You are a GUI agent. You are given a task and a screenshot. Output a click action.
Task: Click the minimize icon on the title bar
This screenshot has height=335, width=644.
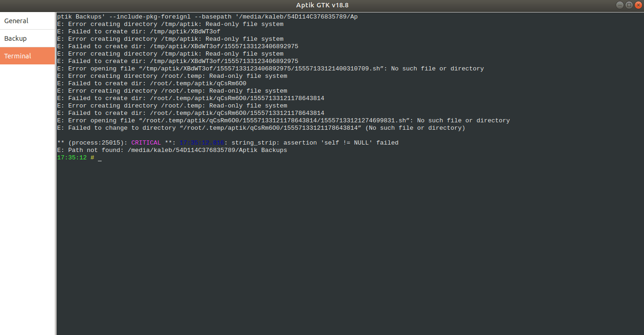[x=619, y=5]
